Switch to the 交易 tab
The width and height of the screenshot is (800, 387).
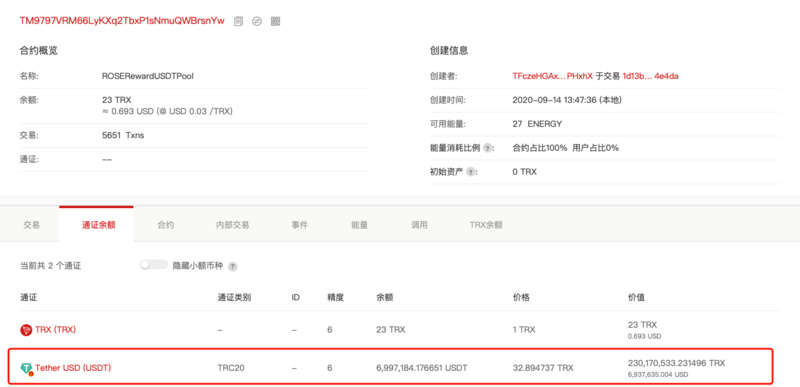point(31,225)
